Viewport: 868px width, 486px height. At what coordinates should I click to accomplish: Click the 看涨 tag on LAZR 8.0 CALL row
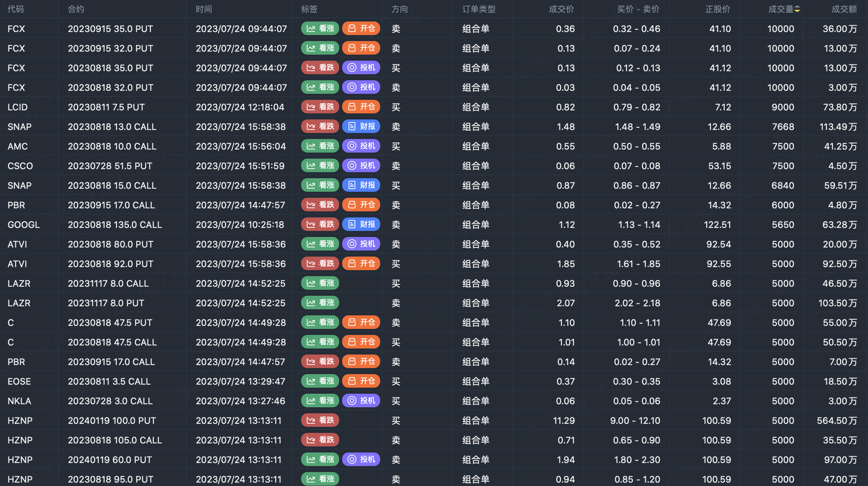pos(320,283)
